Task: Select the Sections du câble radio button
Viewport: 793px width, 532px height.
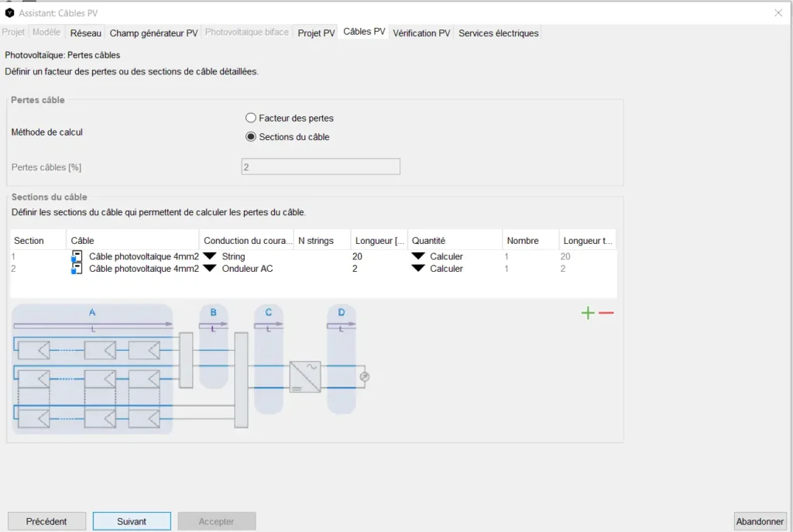Action: (x=251, y=137)
